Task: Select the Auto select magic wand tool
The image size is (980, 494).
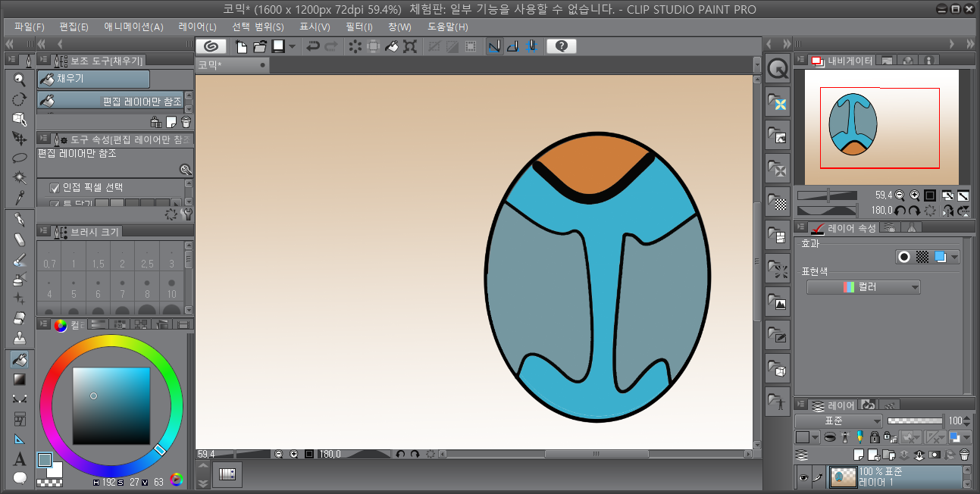Action: tap(20, 178)
